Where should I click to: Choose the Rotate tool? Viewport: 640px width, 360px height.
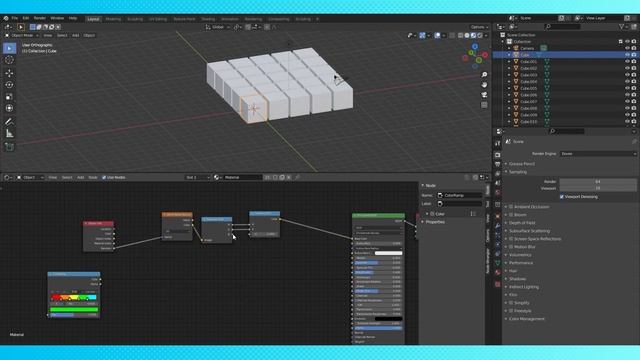(x=9, y=85)
